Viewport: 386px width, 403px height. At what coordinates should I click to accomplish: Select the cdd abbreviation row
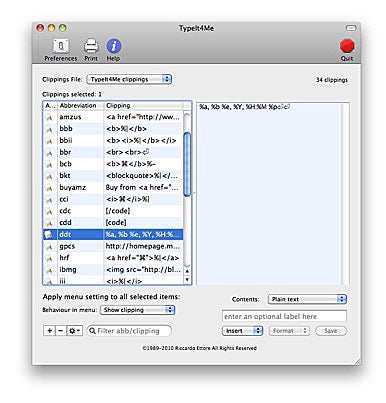point(113,222)
